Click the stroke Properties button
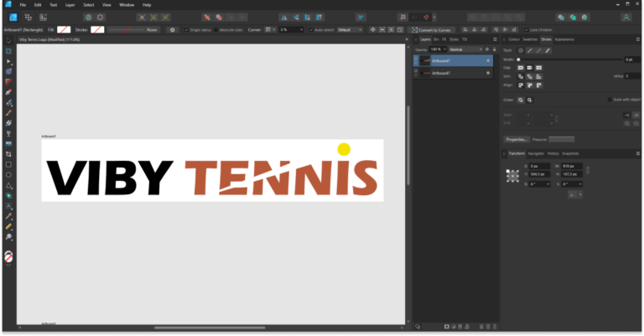Viewport: 644px width, 336px height. [x=517, y=139]
